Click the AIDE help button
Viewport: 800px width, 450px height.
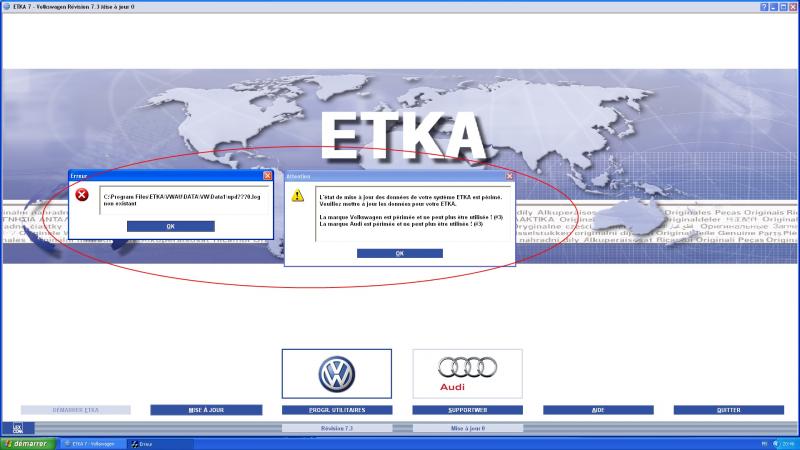point(598,410)
